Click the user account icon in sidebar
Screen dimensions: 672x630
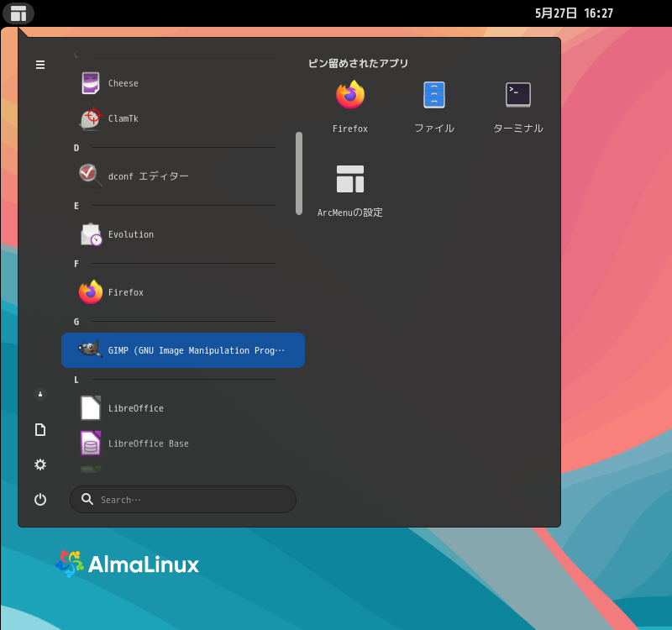point(40,394)
